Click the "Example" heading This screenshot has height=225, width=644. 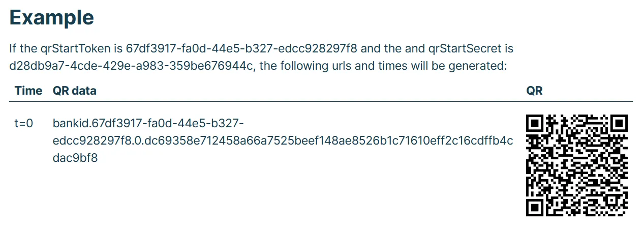[x=52, y=18]
